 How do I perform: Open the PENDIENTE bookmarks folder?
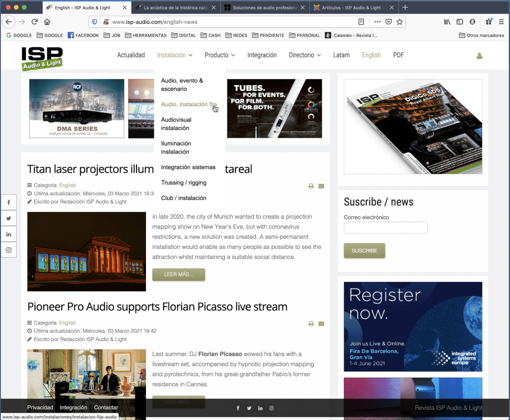pyautogui.click(x=268, y=35)
